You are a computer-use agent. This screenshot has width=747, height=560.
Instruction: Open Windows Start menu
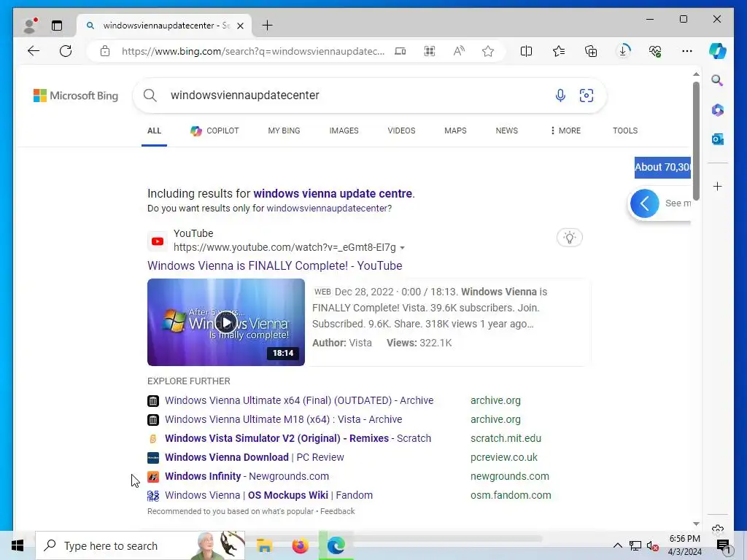coord(18,545)
